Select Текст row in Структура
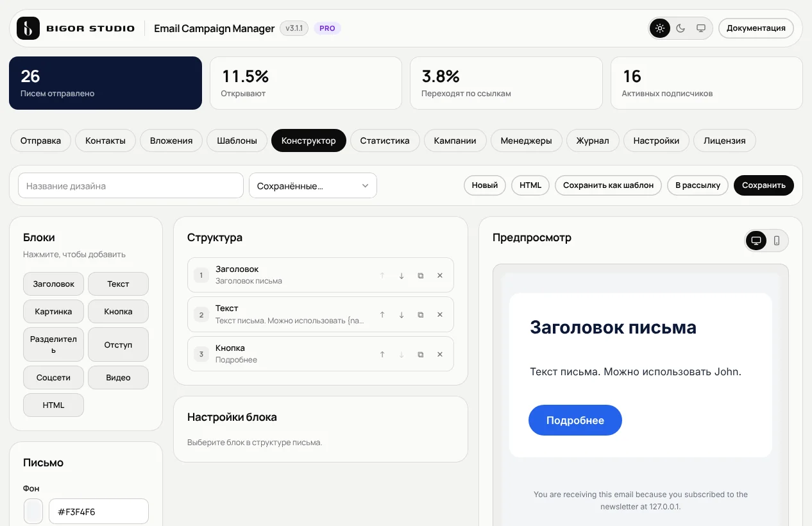 (321, 314)
